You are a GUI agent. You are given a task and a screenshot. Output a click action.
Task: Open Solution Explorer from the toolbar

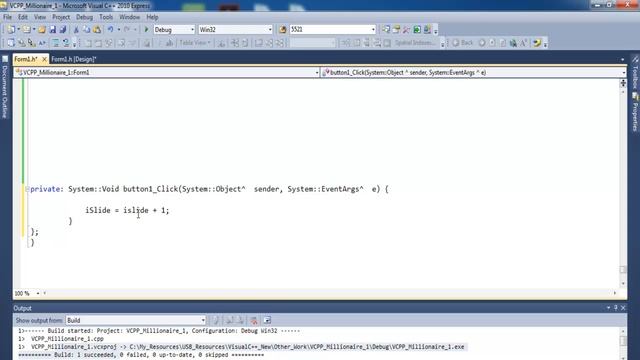tap(386, 29)
